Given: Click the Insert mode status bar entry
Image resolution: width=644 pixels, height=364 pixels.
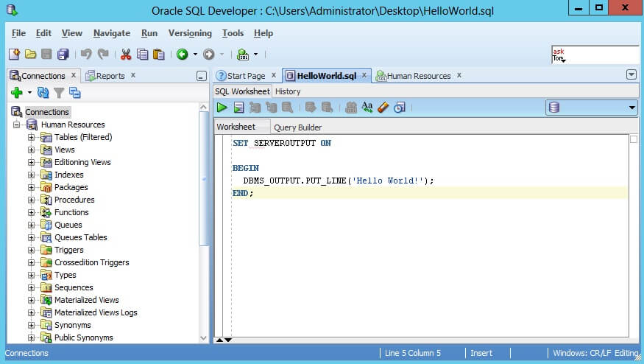Looking at the screenshot, I should click(x=481, y=353).
